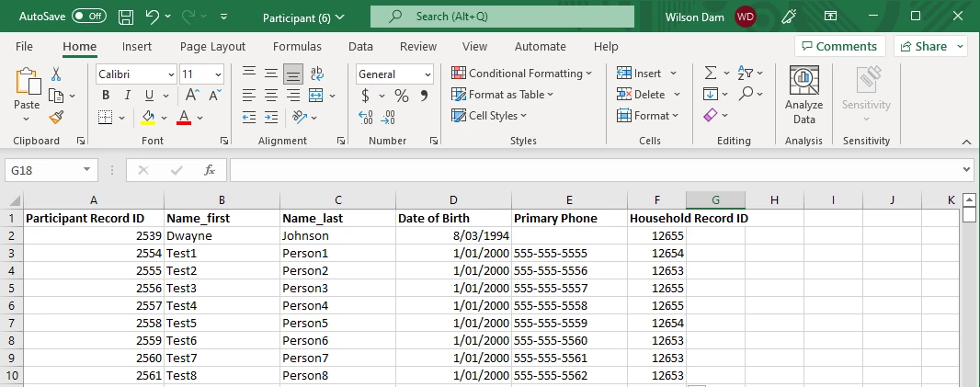This screenshot has height=387, width=980.
Task: Click Format cells button
Action: 647,116
